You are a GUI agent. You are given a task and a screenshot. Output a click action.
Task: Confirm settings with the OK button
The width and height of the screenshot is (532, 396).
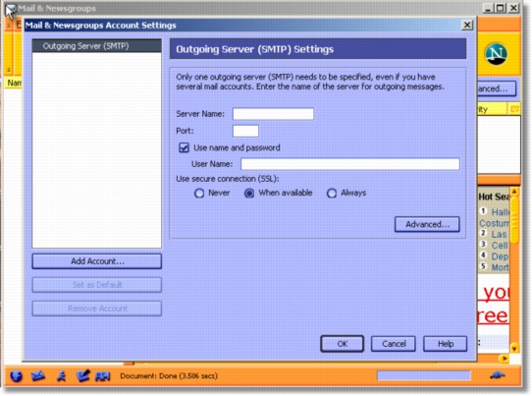coord(342,344)
